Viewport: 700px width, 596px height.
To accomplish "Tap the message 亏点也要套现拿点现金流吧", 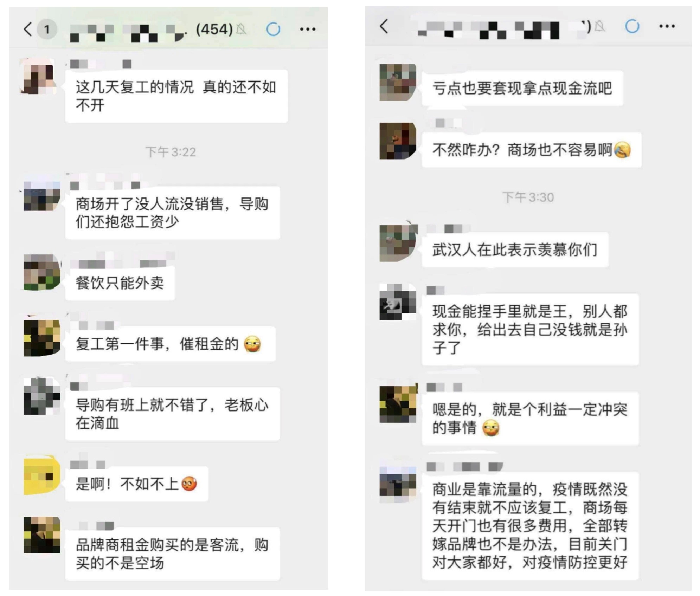I will [522, 88].
